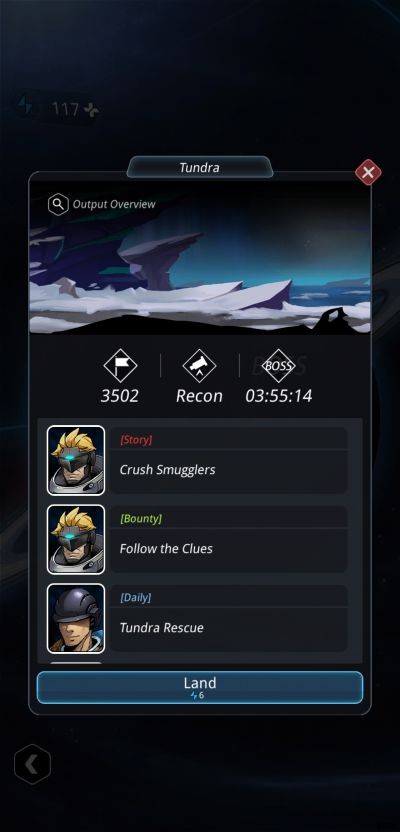Click the Output Overview label
The image size is (400, 832).
click(x=114, y=204)
